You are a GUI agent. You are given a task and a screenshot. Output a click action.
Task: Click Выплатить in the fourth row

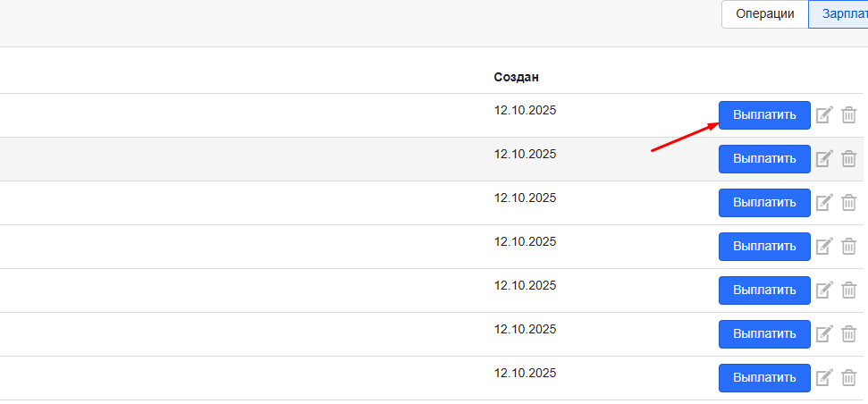[x=764, y=247]
